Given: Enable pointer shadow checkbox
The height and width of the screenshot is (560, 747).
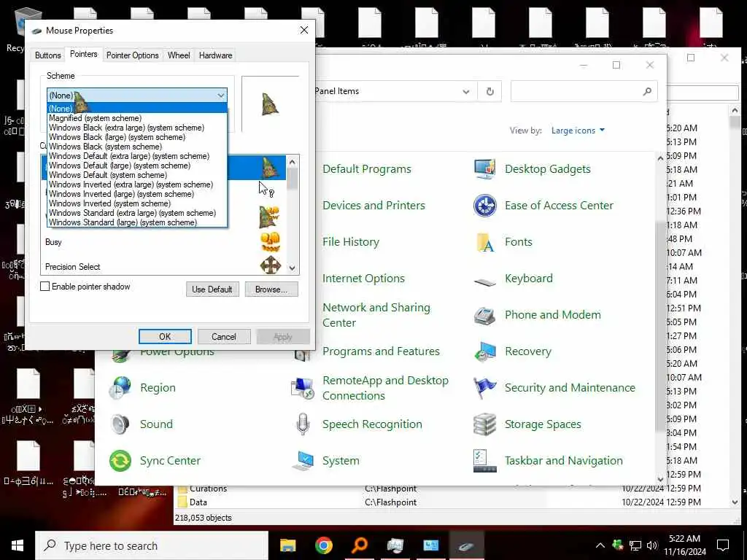Looking at the screenshot, I should pos(44,287).
